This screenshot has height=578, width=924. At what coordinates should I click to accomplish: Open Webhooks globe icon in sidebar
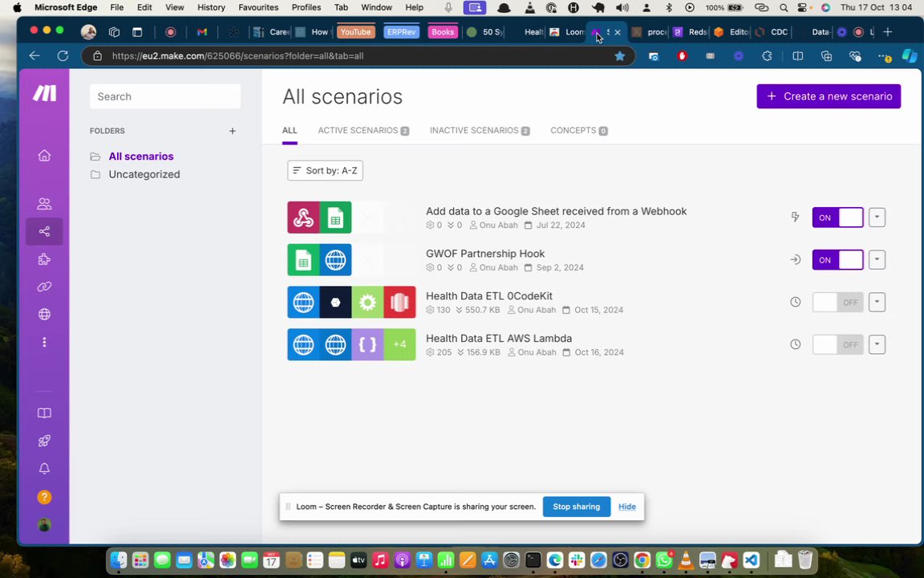pyautogui.click(x=44, y=315)
